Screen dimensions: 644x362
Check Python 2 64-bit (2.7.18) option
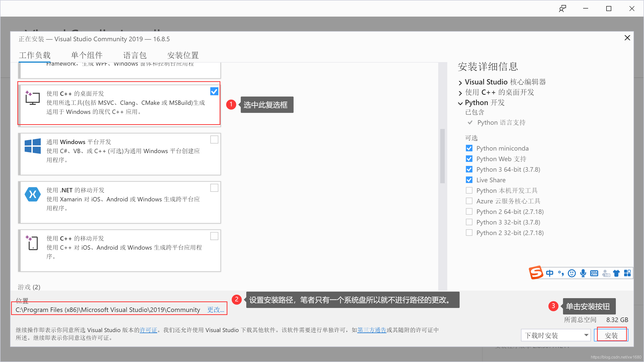coord(469,212)
